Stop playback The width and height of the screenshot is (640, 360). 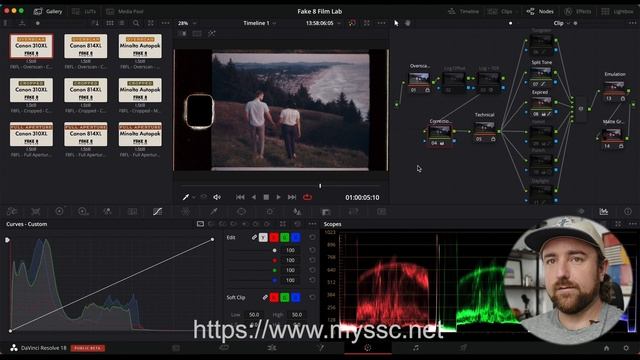pos(266,197)
